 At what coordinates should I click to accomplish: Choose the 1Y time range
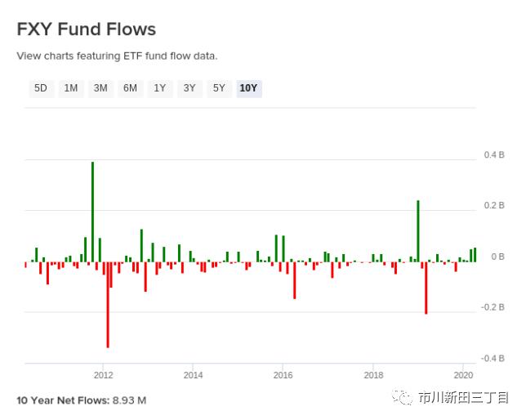pos(159,88)
